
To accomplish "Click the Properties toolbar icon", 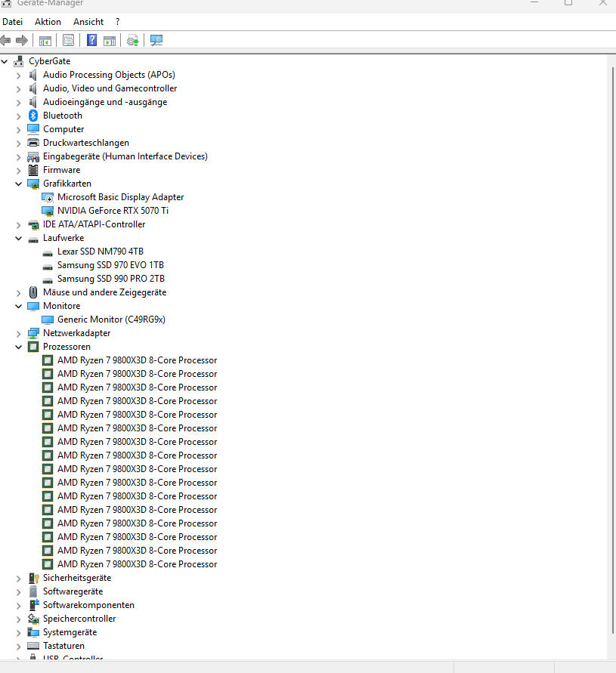I will [68, 40].
